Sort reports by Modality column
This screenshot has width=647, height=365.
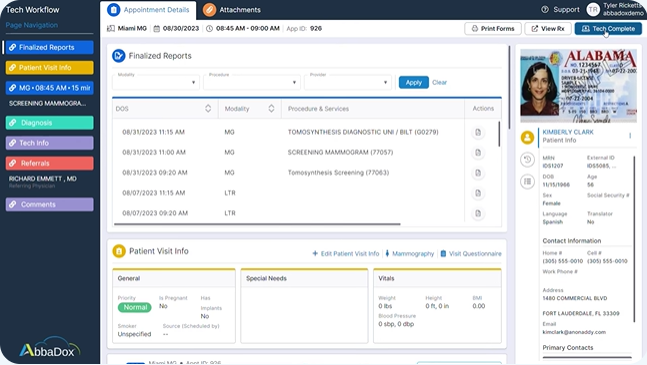click(x=271, y=108)
